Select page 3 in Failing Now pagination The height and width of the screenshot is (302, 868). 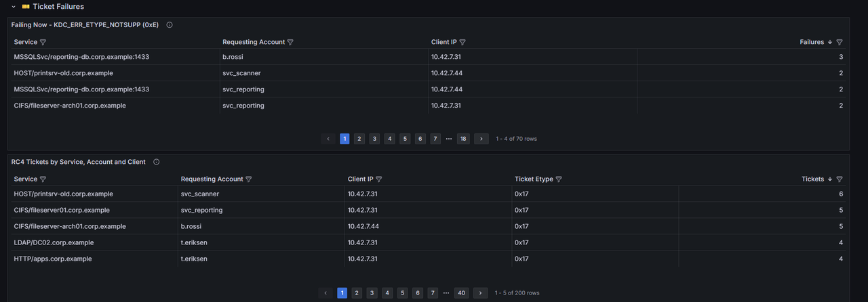tap(374, 139)
